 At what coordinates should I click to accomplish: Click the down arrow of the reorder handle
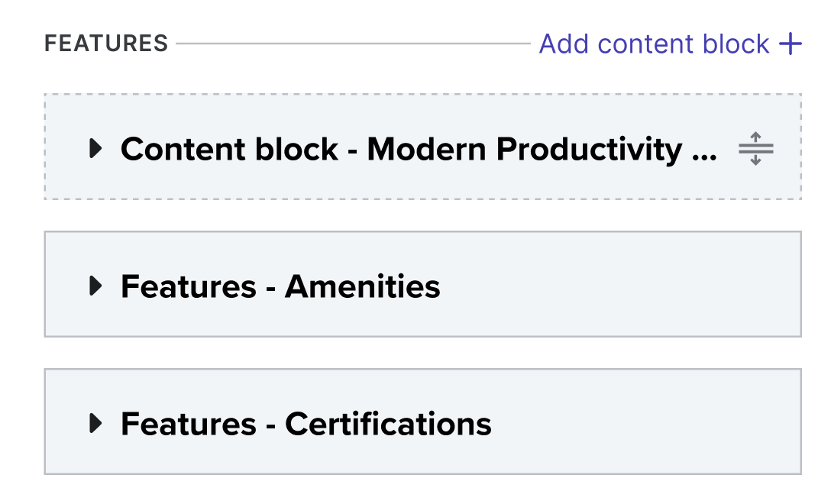[x=756, y=160]
